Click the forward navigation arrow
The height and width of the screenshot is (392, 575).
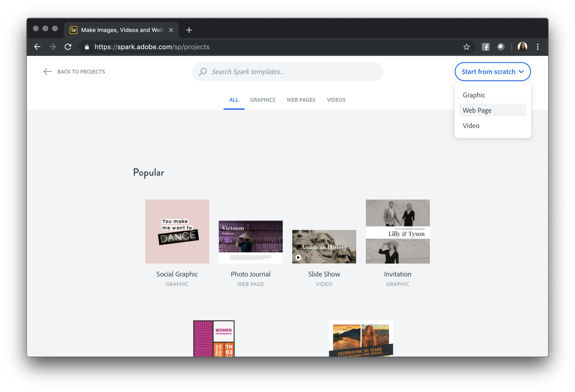(52, 47)
